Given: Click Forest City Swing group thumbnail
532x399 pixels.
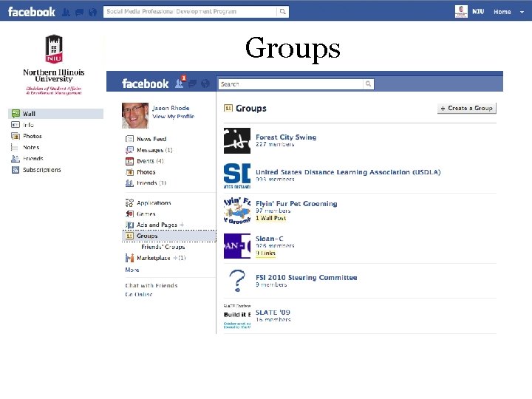Looking at the screenshot, I should pos(237,140).
